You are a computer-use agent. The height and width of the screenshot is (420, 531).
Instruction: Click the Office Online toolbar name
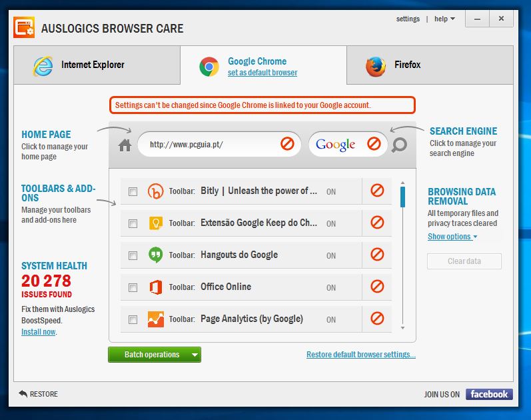[226, 287]
